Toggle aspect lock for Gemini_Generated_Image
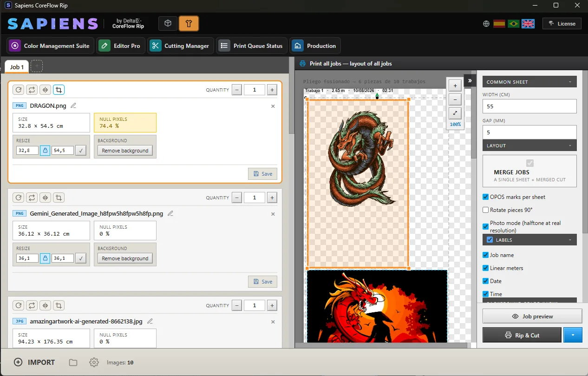Image resolution: width=588 pixels, height=376 pixels. point(45,258)
